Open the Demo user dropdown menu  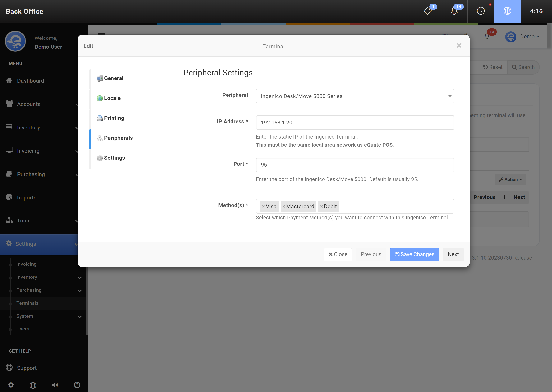tap(529, 36)
